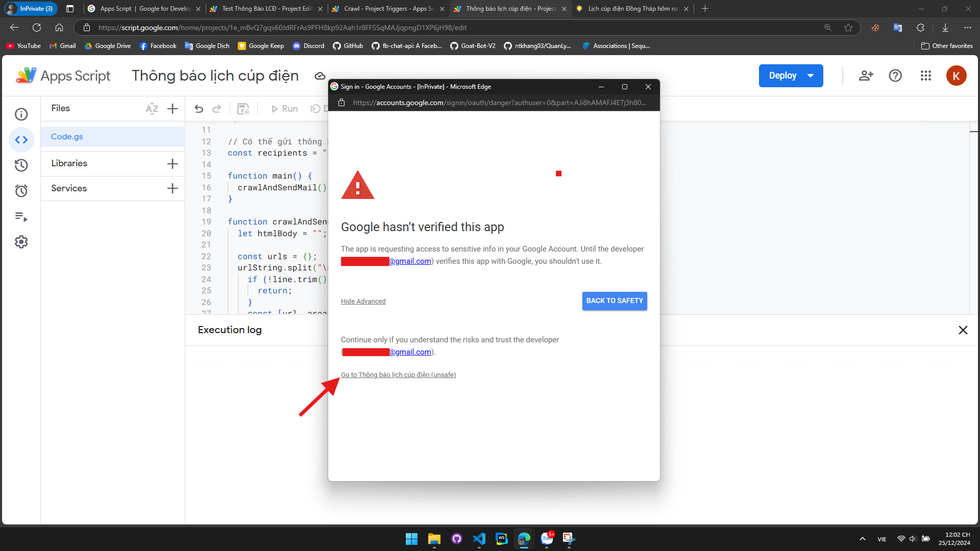Viewport: 980px width, 551px height.
Task: Add a library with plus button
Action: click(173, 164)
